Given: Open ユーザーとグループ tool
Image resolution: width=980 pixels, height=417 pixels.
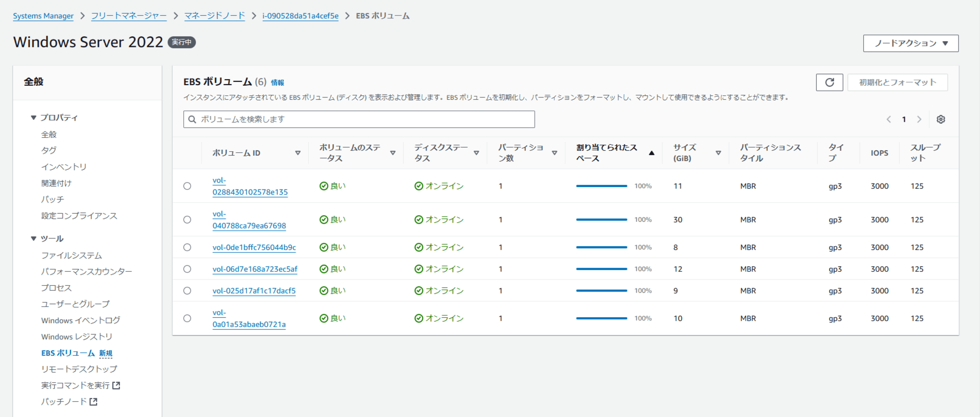Looking at the screenshot, I should pyautogui.click(x=75, y=304).
